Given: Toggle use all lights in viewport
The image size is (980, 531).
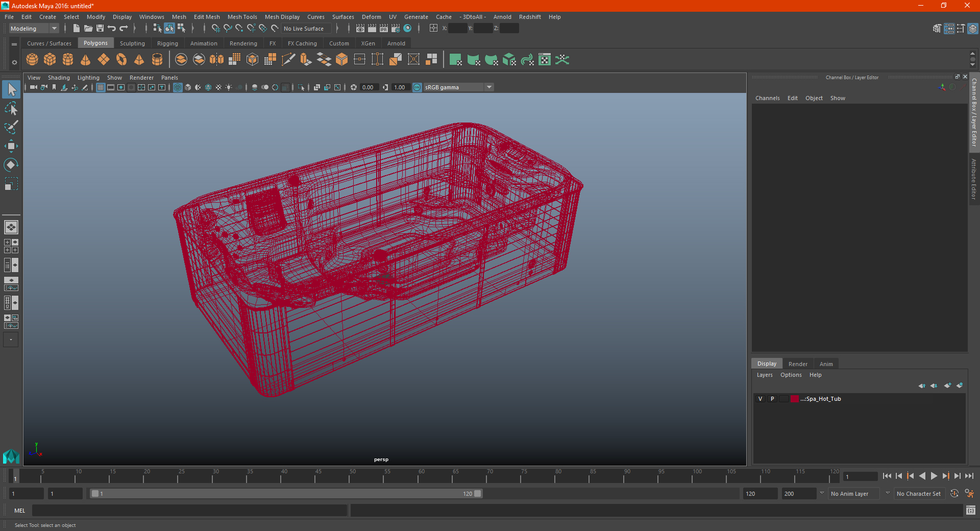Looking at the screenshot, I should coord(229,87).
